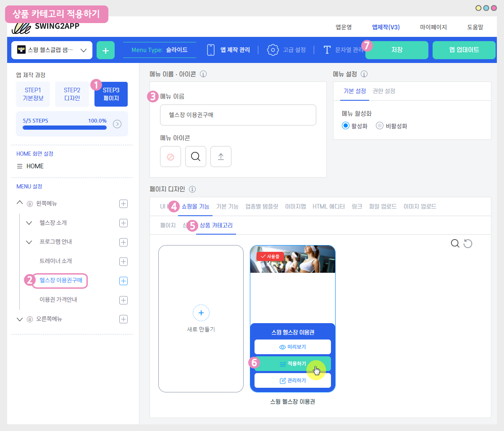Click the 5/5 STEPS progress bar
504x431 pixels.
click(x=65, y=127)
